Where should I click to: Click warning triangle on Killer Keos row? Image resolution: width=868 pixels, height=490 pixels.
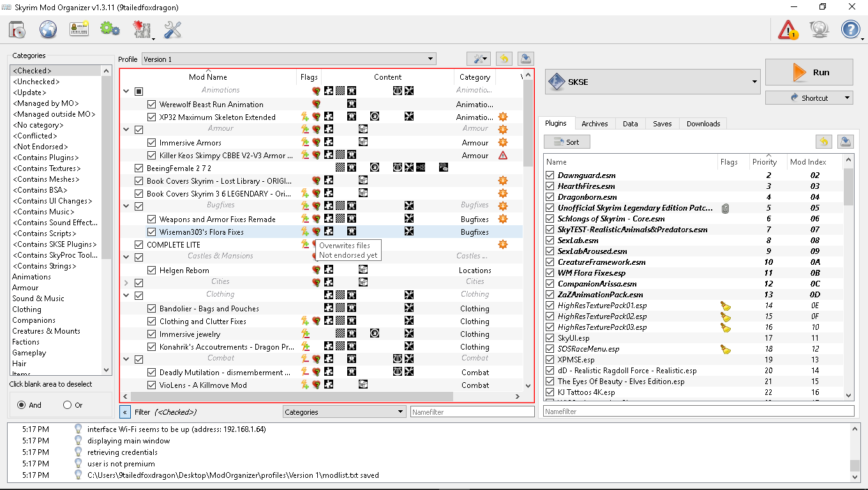(x=503, y=155)
